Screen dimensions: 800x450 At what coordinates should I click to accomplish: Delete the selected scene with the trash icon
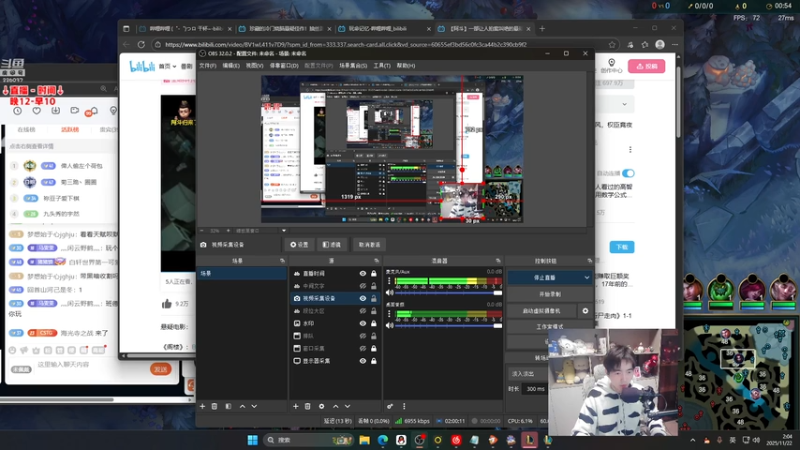click(x=214, y=407)
